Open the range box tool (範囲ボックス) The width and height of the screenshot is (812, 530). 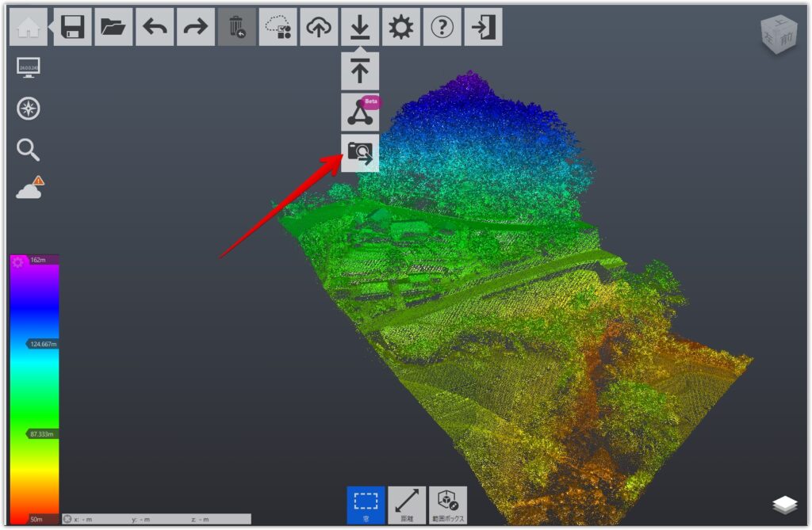pos(449,505)
